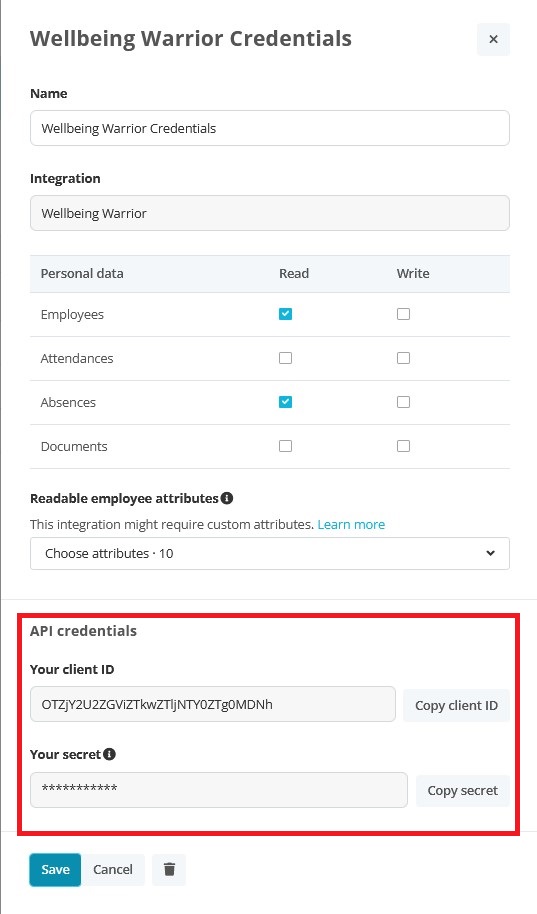This screenshot has height=914, width=537.
Task: Expand the Choose attributes dropdown
Action: (269, 553)
